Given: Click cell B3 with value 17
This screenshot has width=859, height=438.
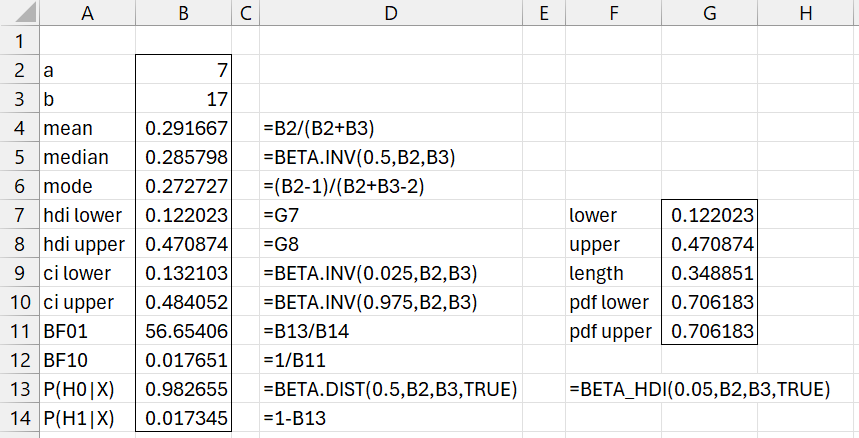Looking at the screenshot, I should pyautogui.click(x=184, y=99).
